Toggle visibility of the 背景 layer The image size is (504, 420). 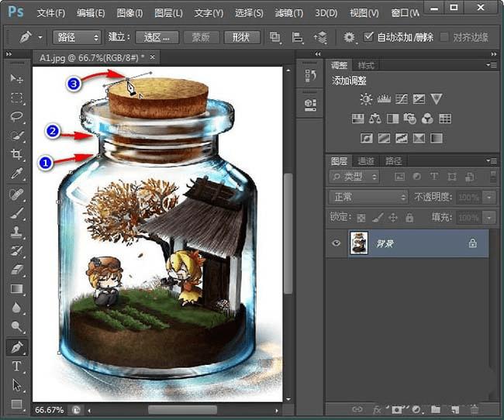click(x=337, y=243)
